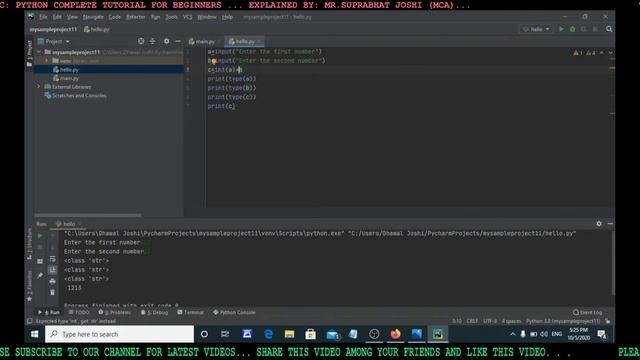Expand External Libraries node
This screenshot has height=360, width=640.
pyautogui.click(x=39, y=87)
